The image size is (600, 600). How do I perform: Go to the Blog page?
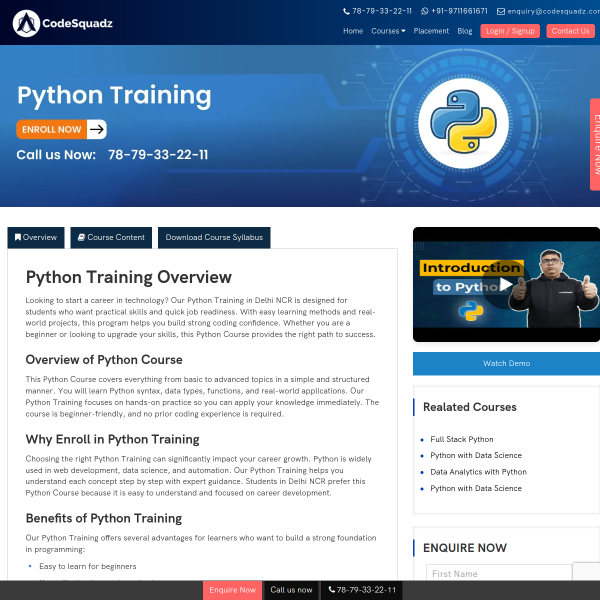465,31
